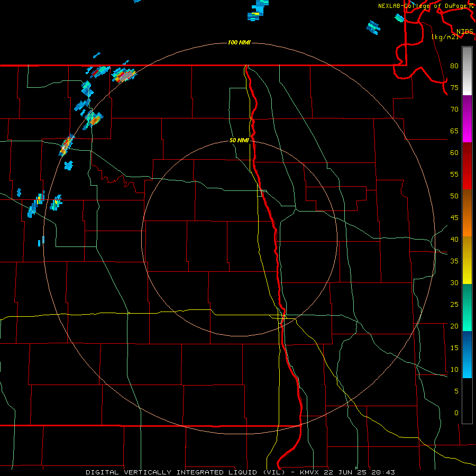Click the 100 NMI range ring label
476x476 pixels.
coord(239,42)
